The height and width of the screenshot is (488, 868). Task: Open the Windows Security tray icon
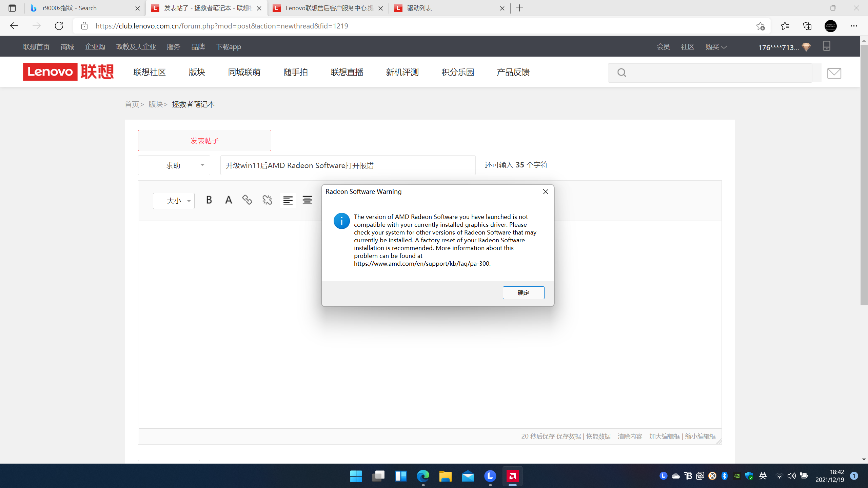(749, 476)
